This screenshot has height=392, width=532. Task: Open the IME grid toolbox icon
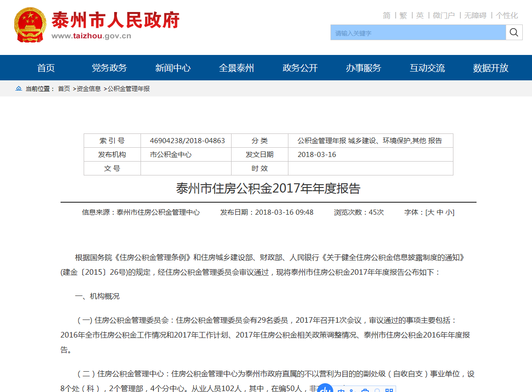coord(389,391)
